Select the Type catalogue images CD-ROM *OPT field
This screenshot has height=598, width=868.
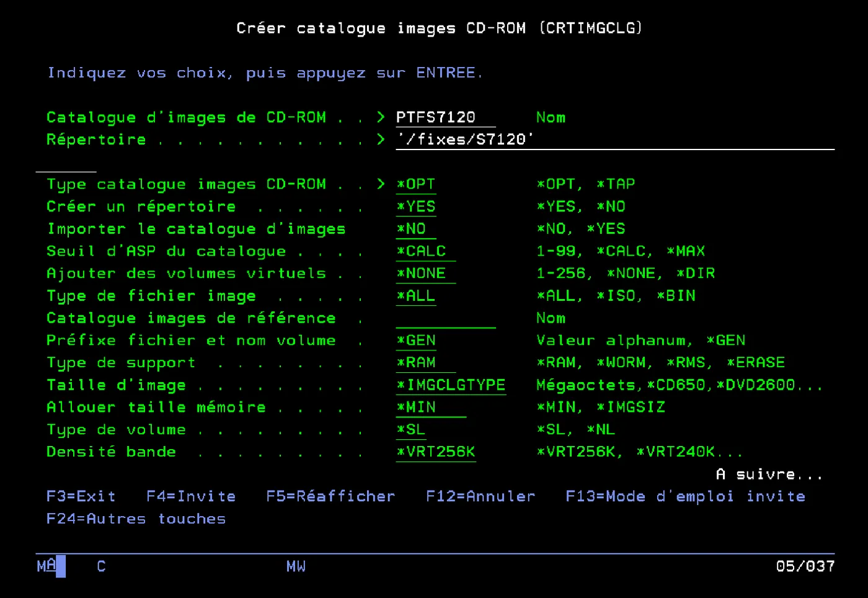coord(416,184)
